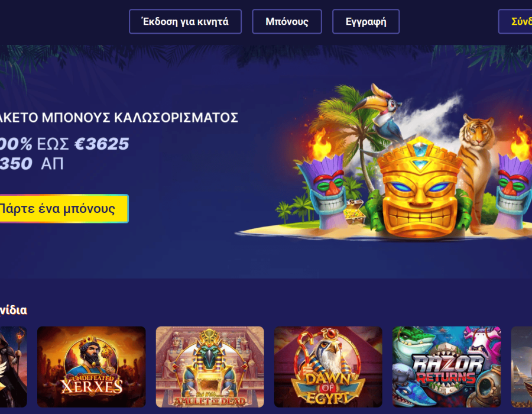The width and height of the screenshot is (532, 414).
Task: Click the yellow Σύνδ login button
Action: pos(515,21)
